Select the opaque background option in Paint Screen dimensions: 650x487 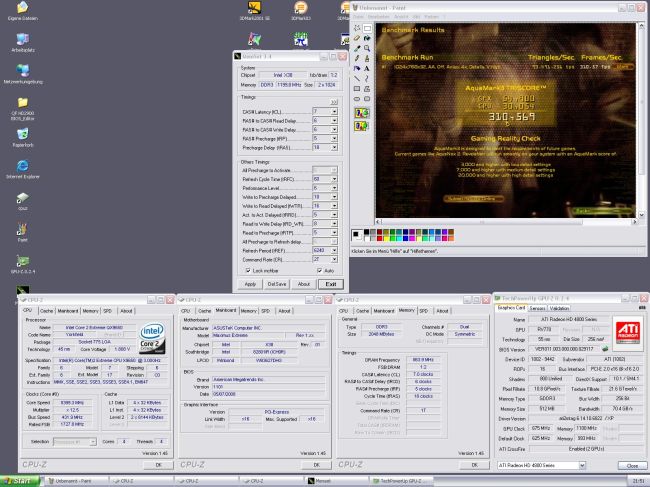tap(361, 113)
